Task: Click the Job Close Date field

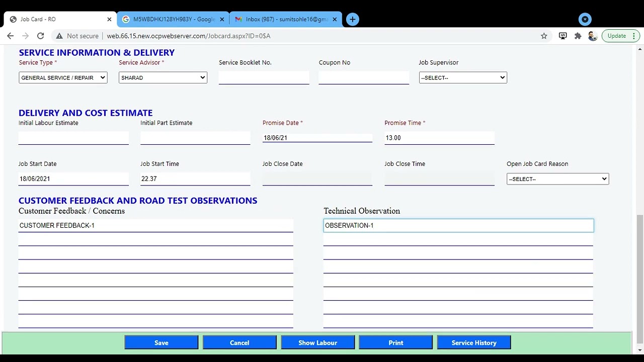Action: coord(317,178)
